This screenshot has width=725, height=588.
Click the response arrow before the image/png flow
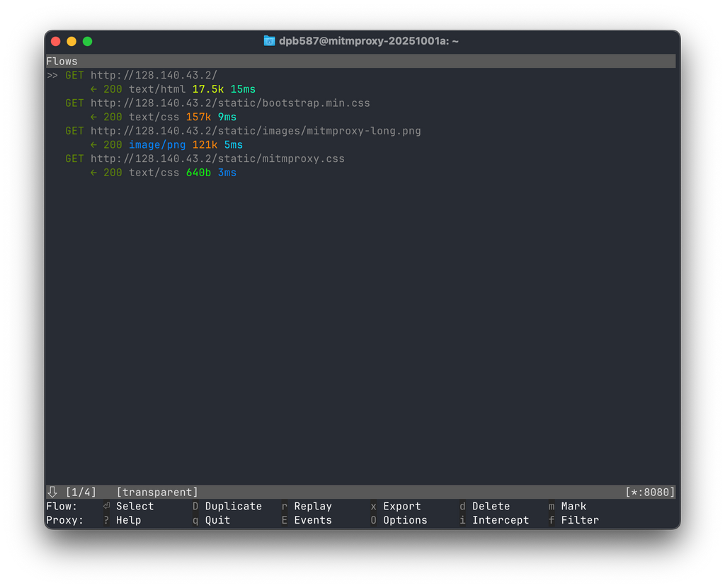(93, 145)
